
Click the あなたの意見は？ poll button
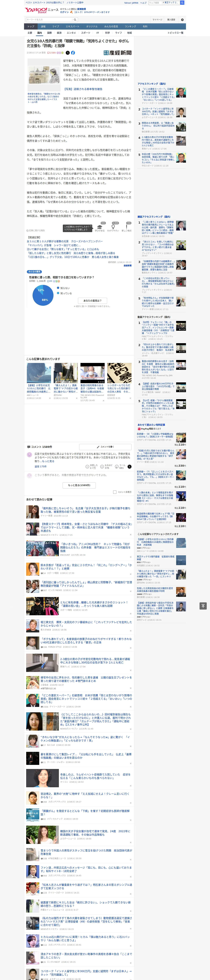93,301
